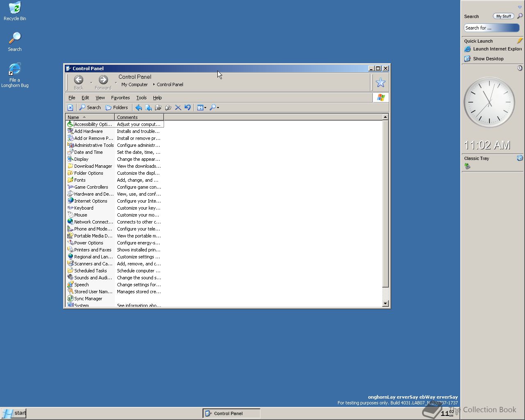Image resolution: width=525 pixels, height=420 pixels.
Task: Open the Tools menu
Action: (142, 98)
